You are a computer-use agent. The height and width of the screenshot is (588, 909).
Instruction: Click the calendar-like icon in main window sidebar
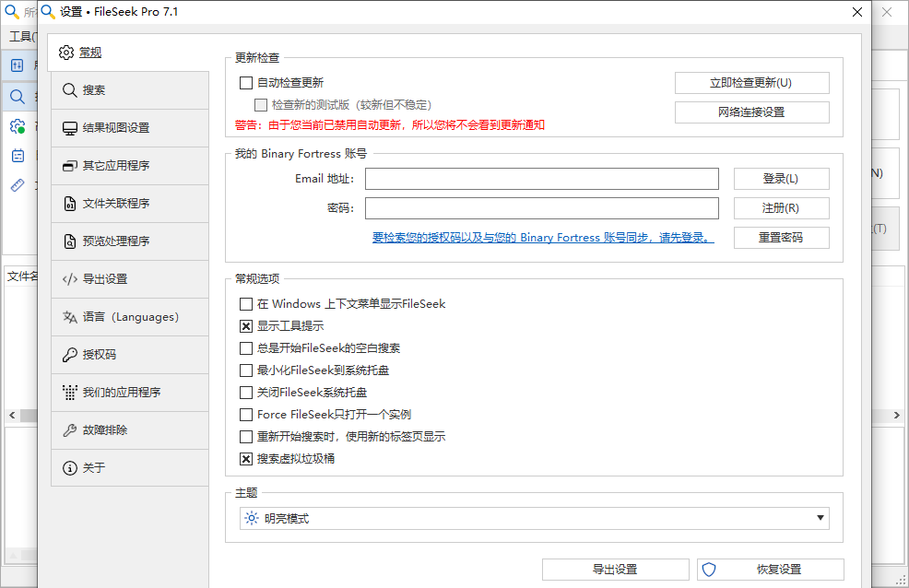18,156
